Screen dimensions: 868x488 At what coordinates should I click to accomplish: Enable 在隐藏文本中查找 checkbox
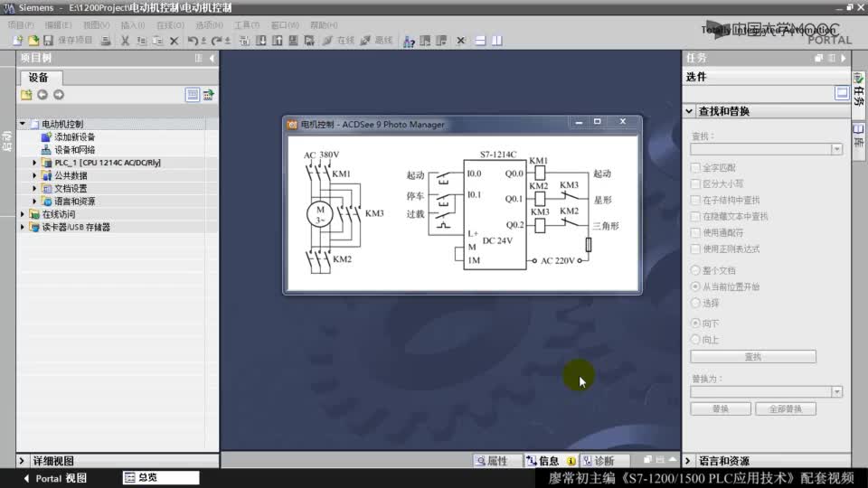click(x=695, y=216)
